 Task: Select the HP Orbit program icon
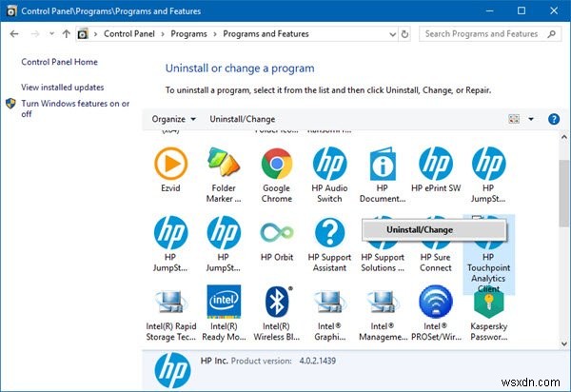(277, 232)
